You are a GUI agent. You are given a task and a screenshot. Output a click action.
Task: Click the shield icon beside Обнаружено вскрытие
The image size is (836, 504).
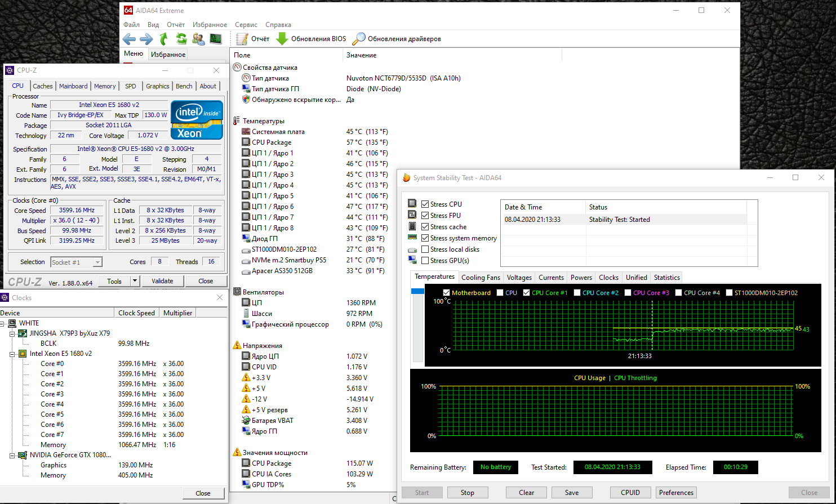coord(246,100)
